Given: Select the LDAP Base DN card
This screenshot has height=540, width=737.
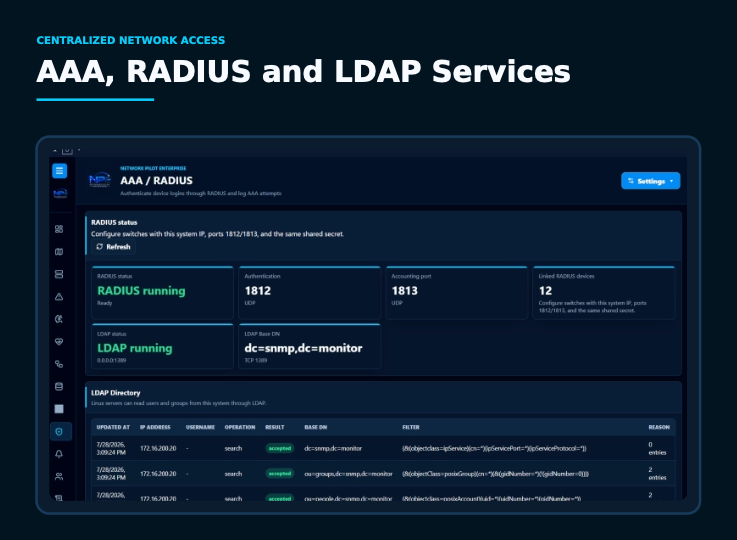Looking at the screenshot, I should tap(310, 346).
